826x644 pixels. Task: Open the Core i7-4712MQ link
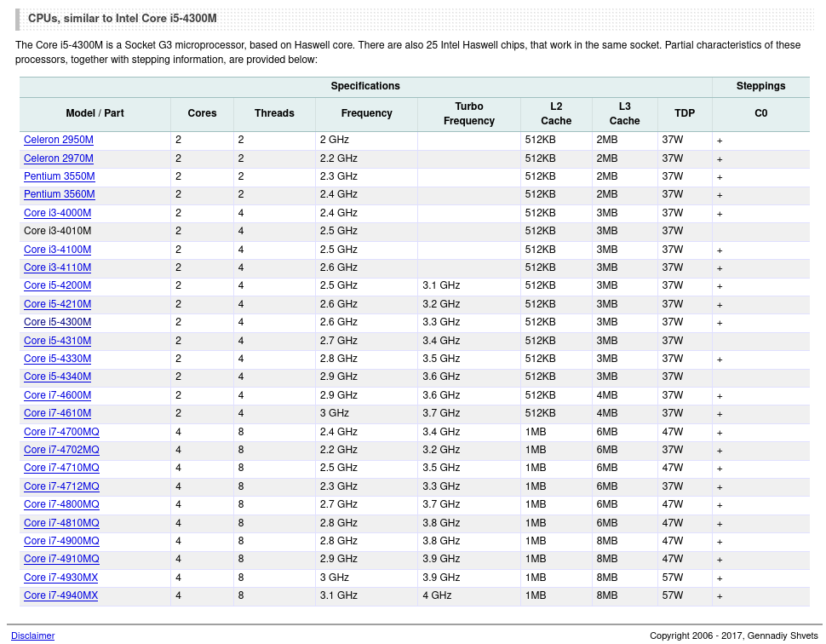click(x=61, y=486)
